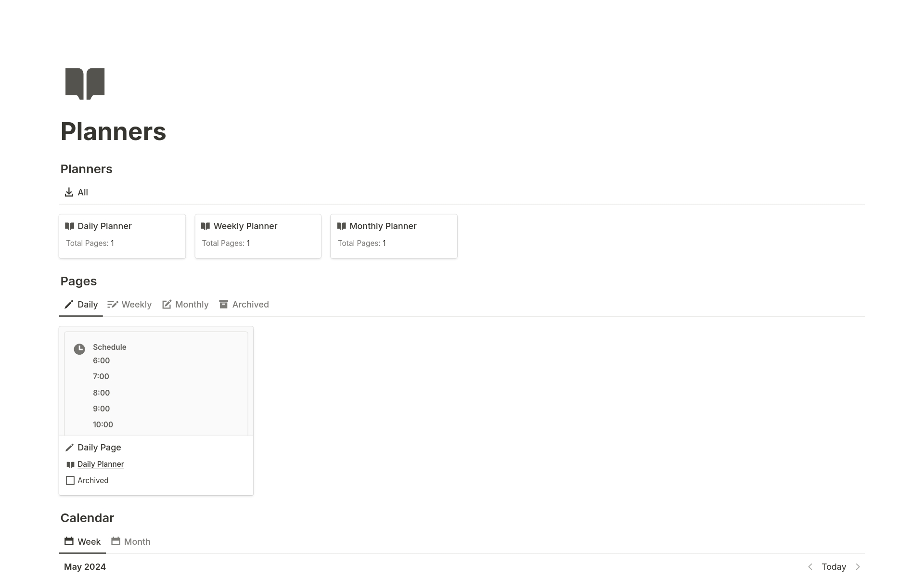Screen dimensions: 924x577
Task: Expand the All planners dropdown filter
Action: click(76, 192)
